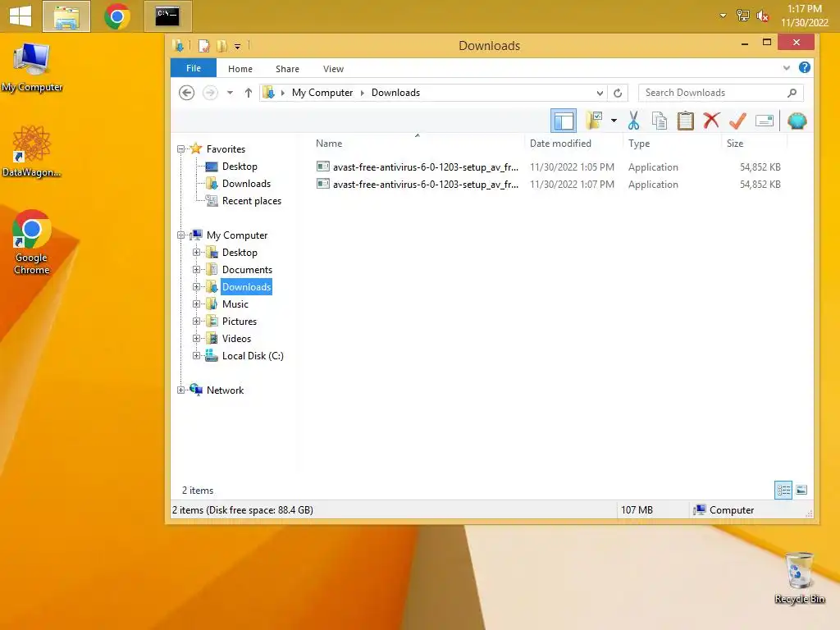
Task: Open the folder options dropdown arrow
Action: pyautogui.click(x=614, y=121)
